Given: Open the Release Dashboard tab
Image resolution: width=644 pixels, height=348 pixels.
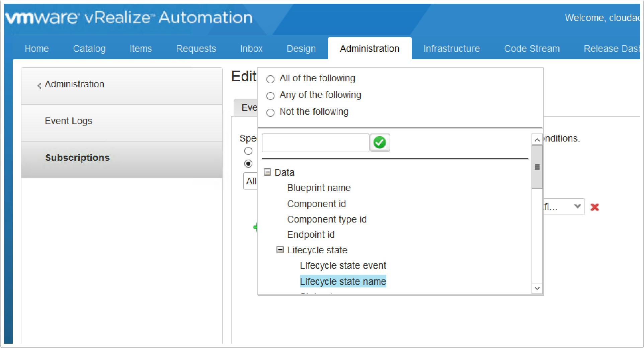Looking at the screenshot, I should (612, 49).
